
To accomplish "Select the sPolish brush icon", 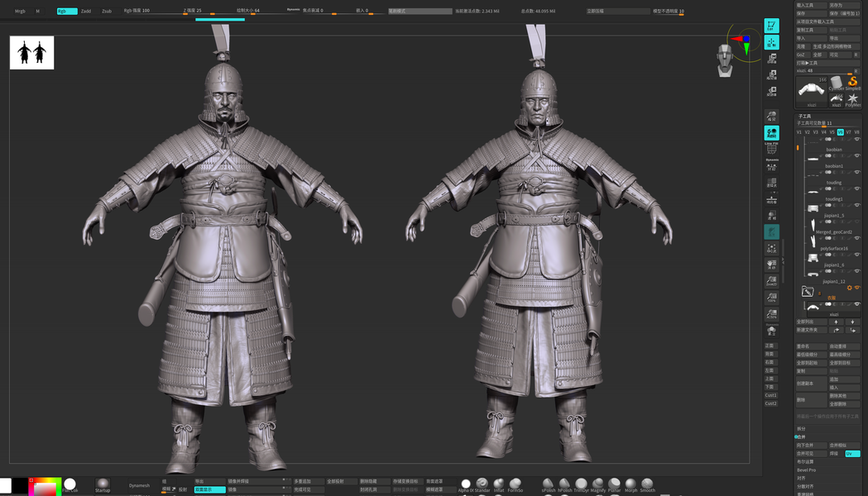I will coord(548,485).
